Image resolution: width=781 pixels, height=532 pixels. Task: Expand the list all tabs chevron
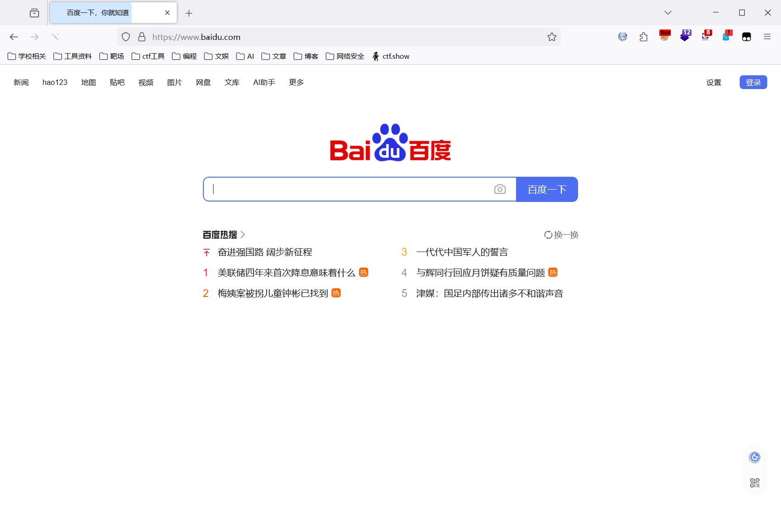coord(668,13)
